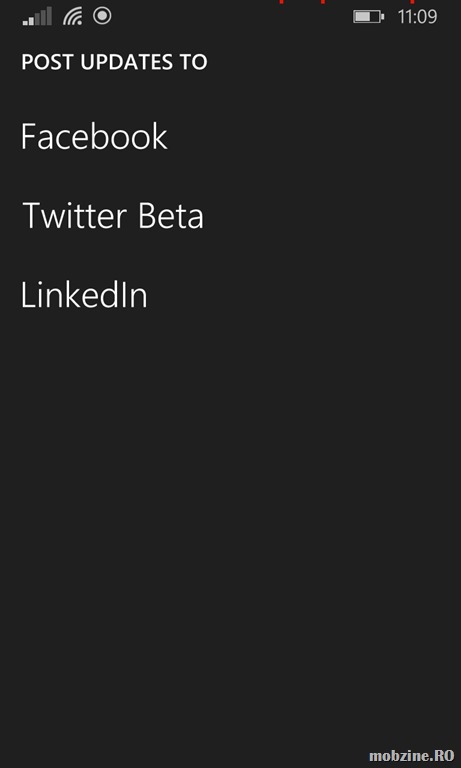Tap the leftmost red mark at top edge
The width and height of the screenshot is (461, 768).
pyautogui.click(x=281, y=1)
